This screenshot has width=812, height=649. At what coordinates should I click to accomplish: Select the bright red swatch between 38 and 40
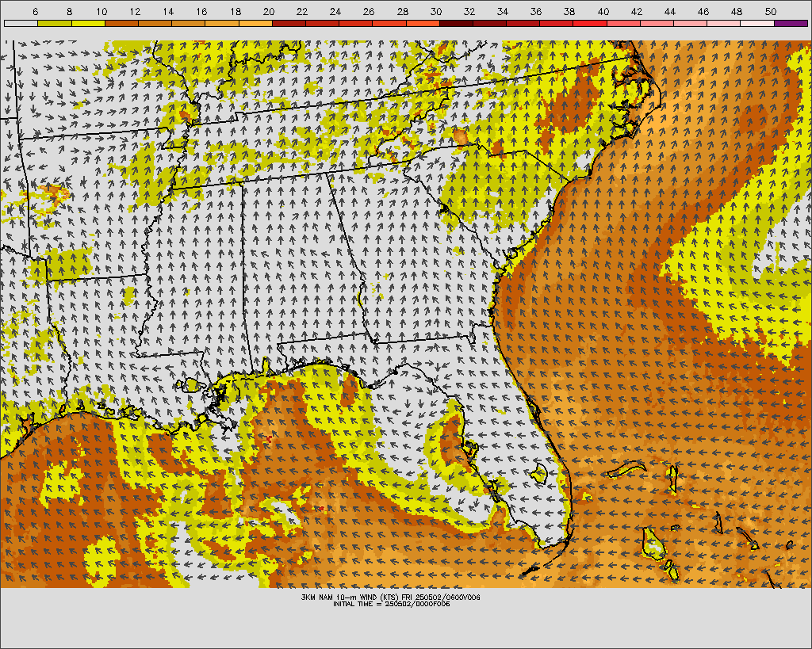point(590,23)
